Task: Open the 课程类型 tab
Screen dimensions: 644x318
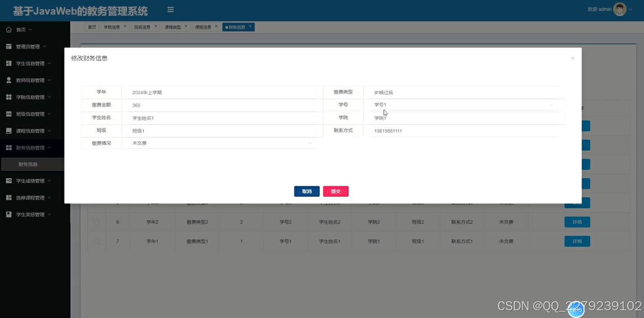Action: (173, 27)
